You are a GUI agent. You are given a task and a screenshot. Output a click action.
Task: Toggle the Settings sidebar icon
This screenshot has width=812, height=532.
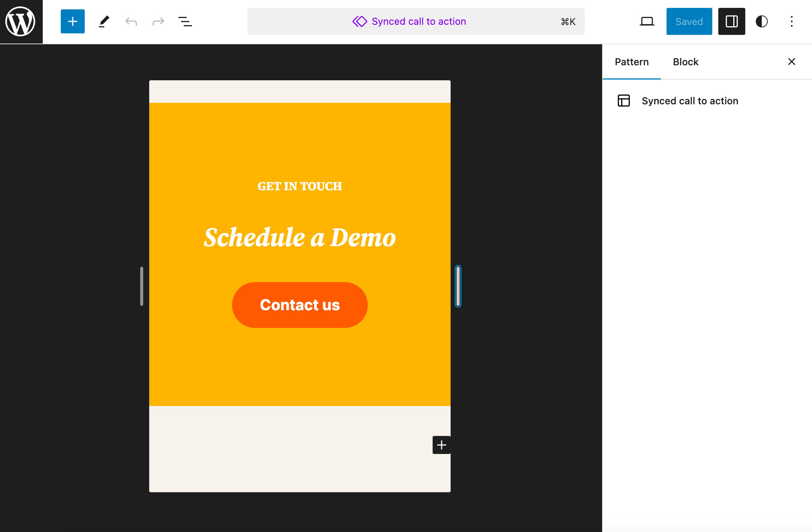731,21
